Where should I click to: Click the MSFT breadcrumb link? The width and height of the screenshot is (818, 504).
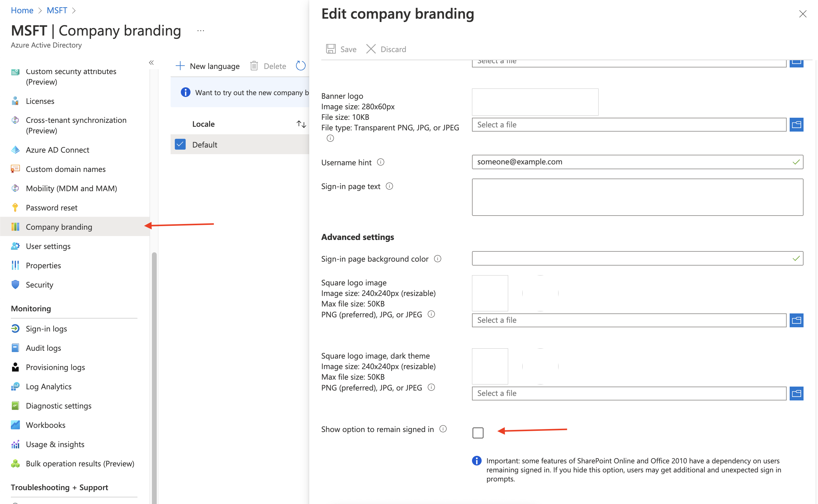(x=57, y=10)
